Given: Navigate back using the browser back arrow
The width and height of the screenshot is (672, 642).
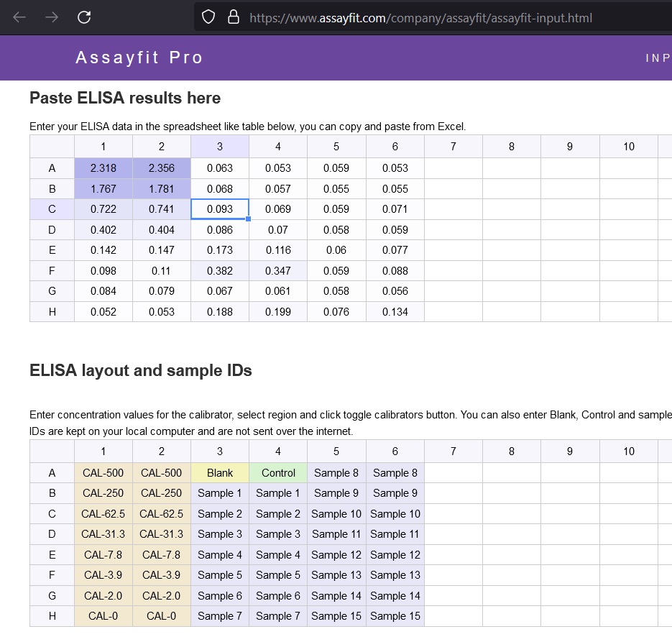Looking at the screenshot, I should (19, 17).
